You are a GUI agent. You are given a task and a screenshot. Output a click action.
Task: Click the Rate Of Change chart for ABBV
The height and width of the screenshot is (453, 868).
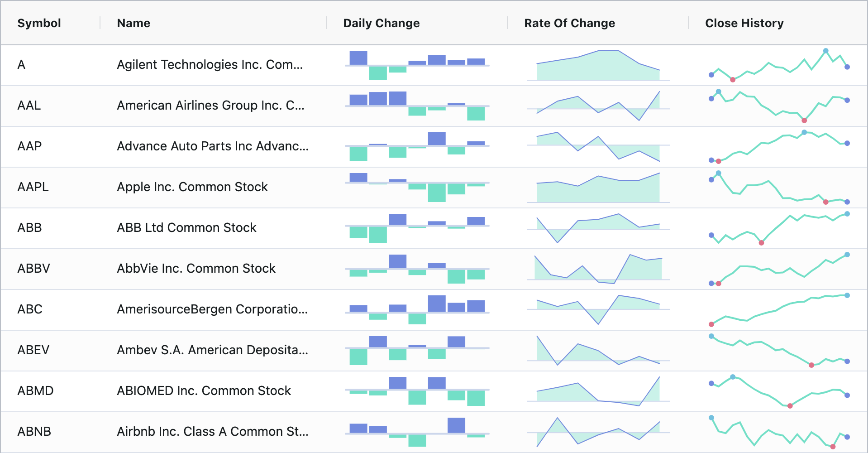tap(598, 269)
